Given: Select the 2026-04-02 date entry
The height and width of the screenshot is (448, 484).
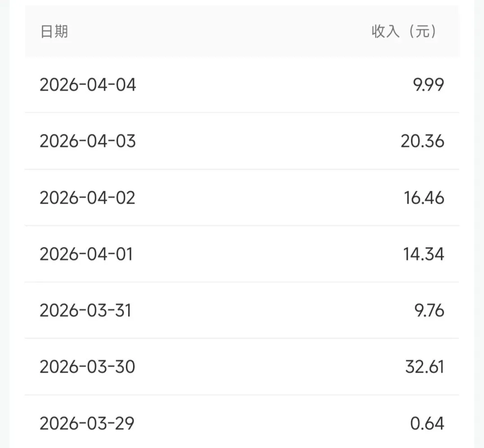Looking at the screenshot, I should point(87,198).
